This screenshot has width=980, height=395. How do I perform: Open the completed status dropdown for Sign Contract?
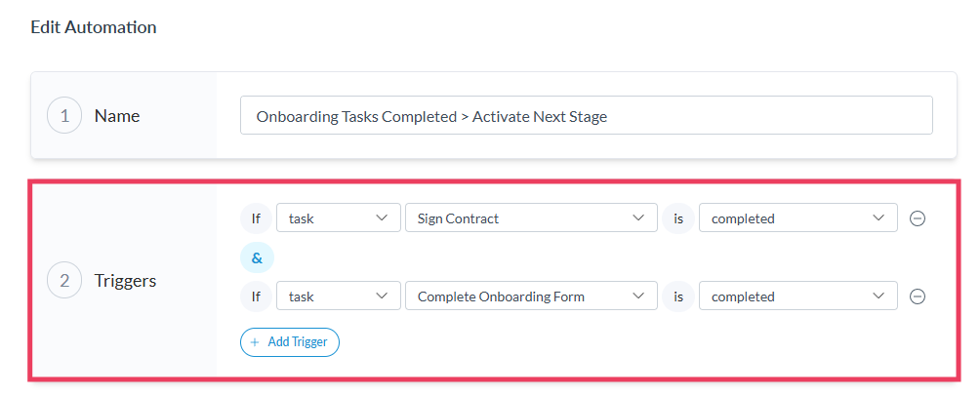797,218
